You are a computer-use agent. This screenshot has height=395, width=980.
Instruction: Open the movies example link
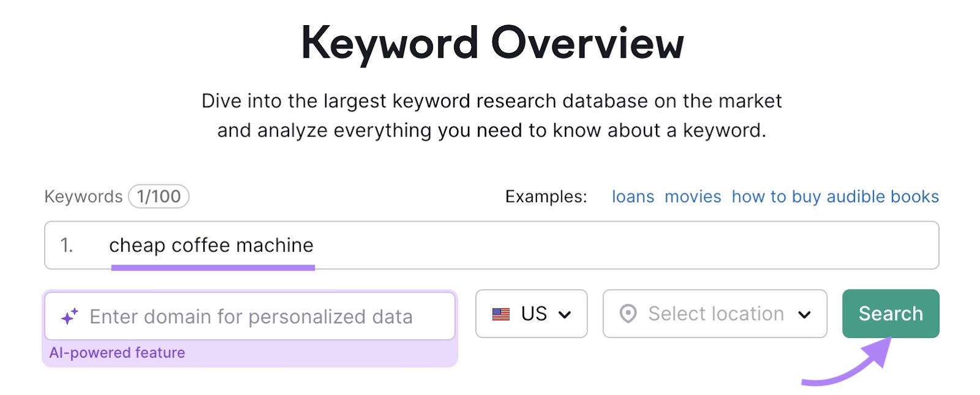[692, 197]
